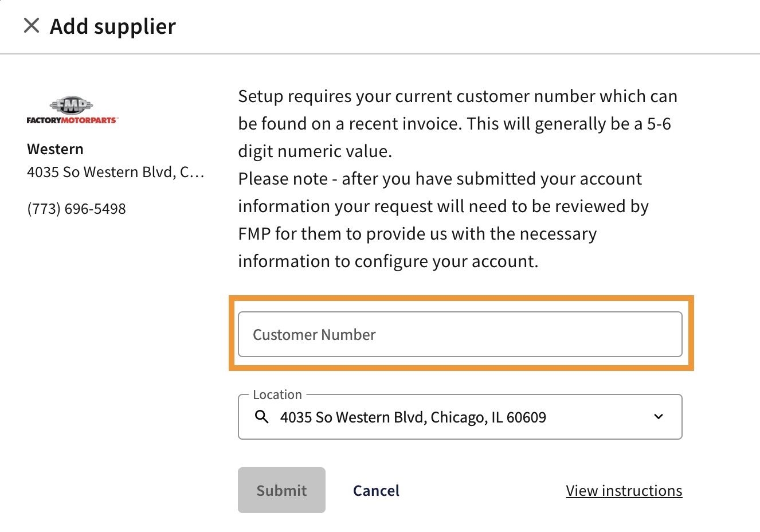760x532 pixels.
Task: Click the Cancel button
Action: (x=376, y=491)
